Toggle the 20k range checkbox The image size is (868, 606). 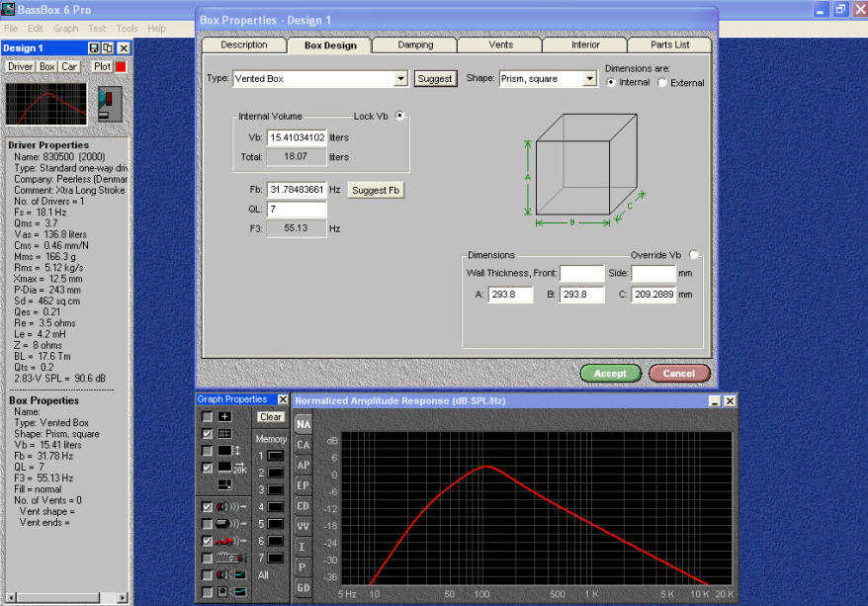207,468
